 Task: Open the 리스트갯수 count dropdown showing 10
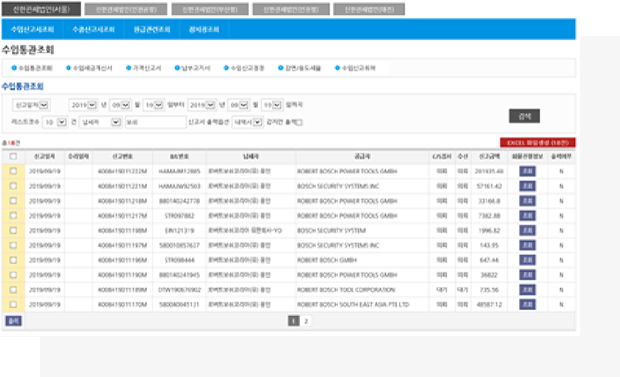[55, 122]
